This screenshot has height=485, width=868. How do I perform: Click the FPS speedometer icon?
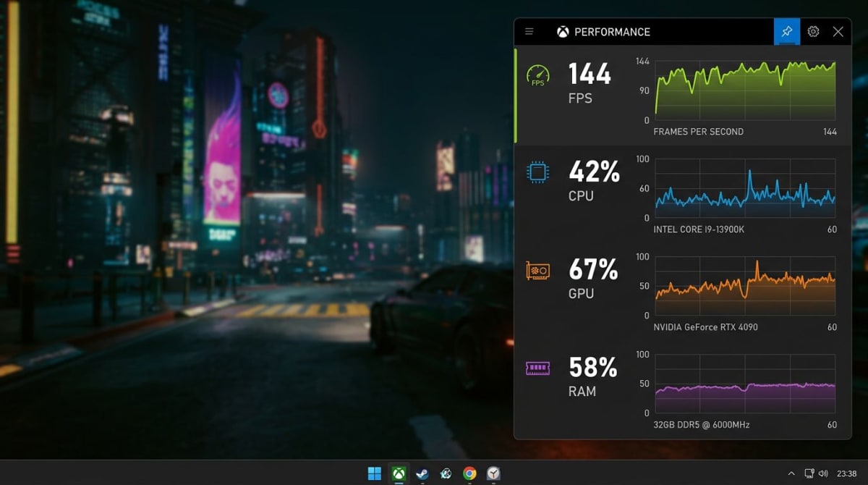537,76
